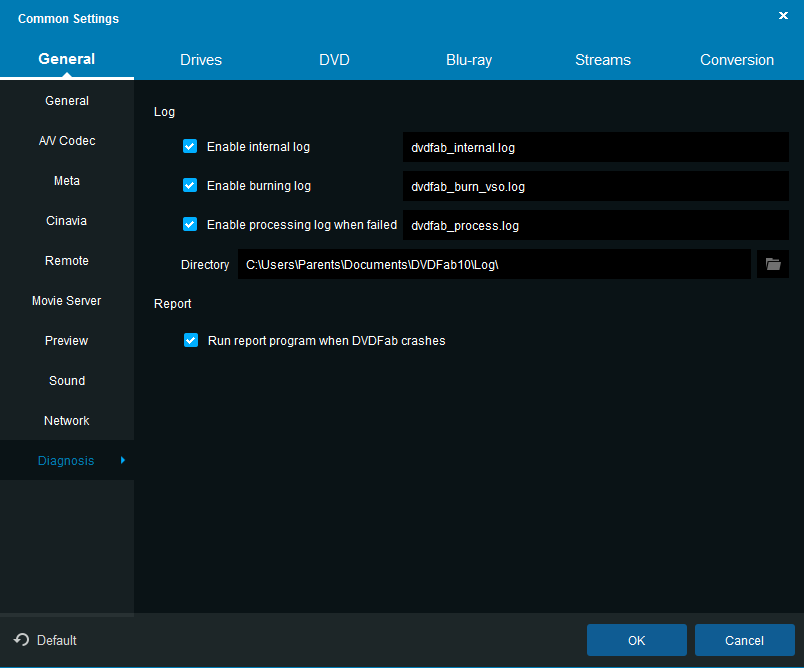This screenshot has width=804, height=668.
Task: Click the dvdfab_burn_vso.log filename field
Action: 595,186
